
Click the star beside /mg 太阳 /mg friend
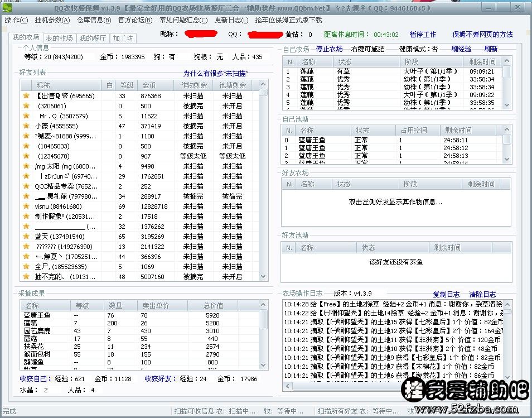point(26,166)
